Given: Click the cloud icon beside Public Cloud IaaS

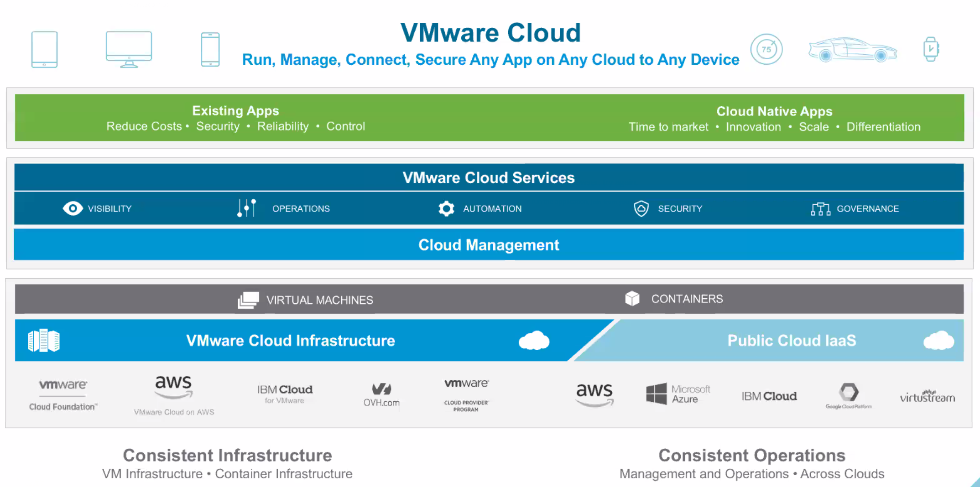Looking at the screenshot, I should coord(938,340).
